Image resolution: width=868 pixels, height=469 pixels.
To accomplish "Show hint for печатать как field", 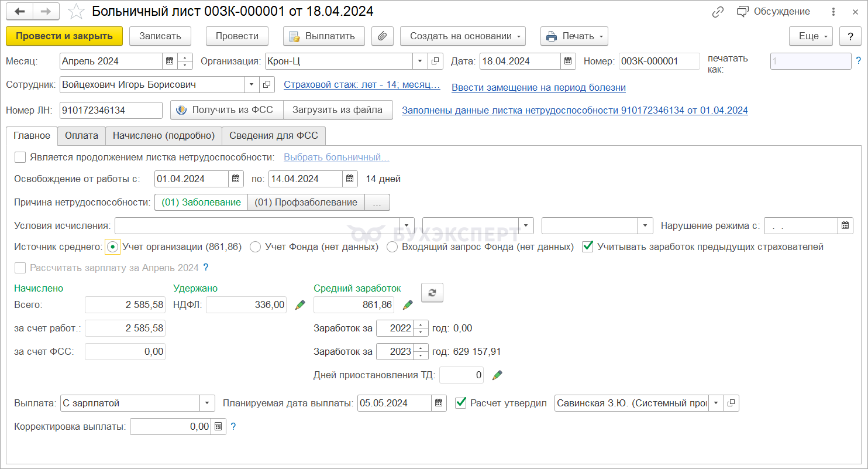I will (x=858, y=60).
